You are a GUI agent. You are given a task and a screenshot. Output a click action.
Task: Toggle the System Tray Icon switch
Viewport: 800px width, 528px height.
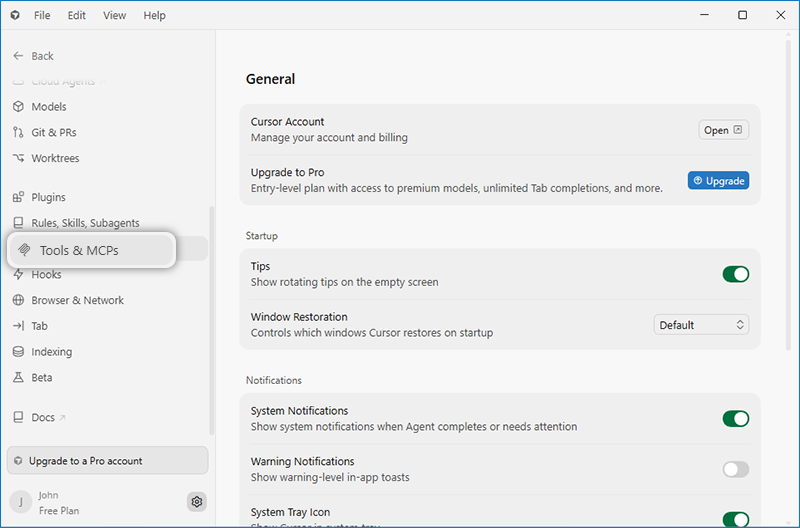pyautogui.click(x=736, y=519)
